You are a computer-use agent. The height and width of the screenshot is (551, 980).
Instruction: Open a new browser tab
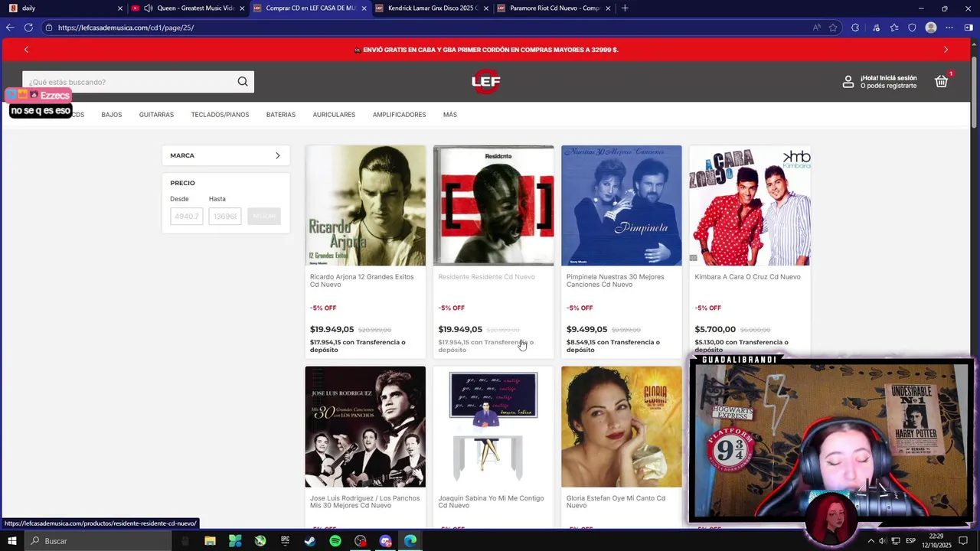625,8
